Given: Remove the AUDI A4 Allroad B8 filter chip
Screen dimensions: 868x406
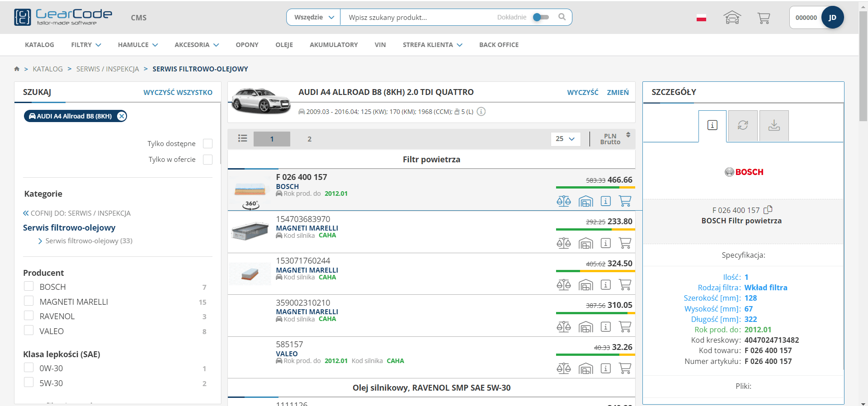Looking at the screenshot, I should point(121,116).
